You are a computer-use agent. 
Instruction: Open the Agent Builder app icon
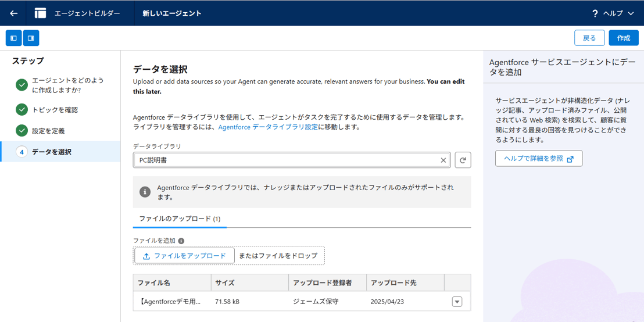[x=40, y=13]
